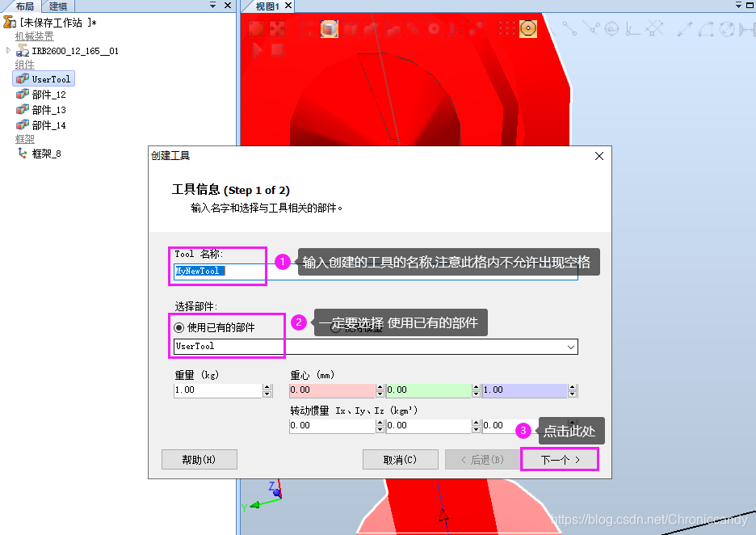Click the Stop simulation square icon
The height and width of the screenshot is (535, 756).
click(x=277, y=49)
